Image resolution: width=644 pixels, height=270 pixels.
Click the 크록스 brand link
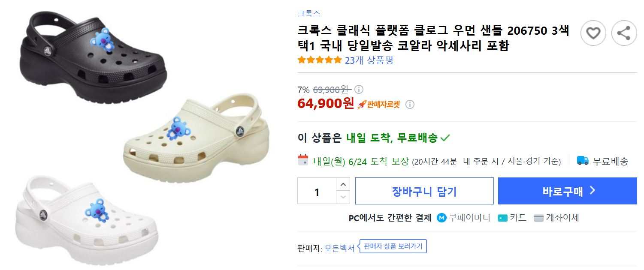click(308, 13)
